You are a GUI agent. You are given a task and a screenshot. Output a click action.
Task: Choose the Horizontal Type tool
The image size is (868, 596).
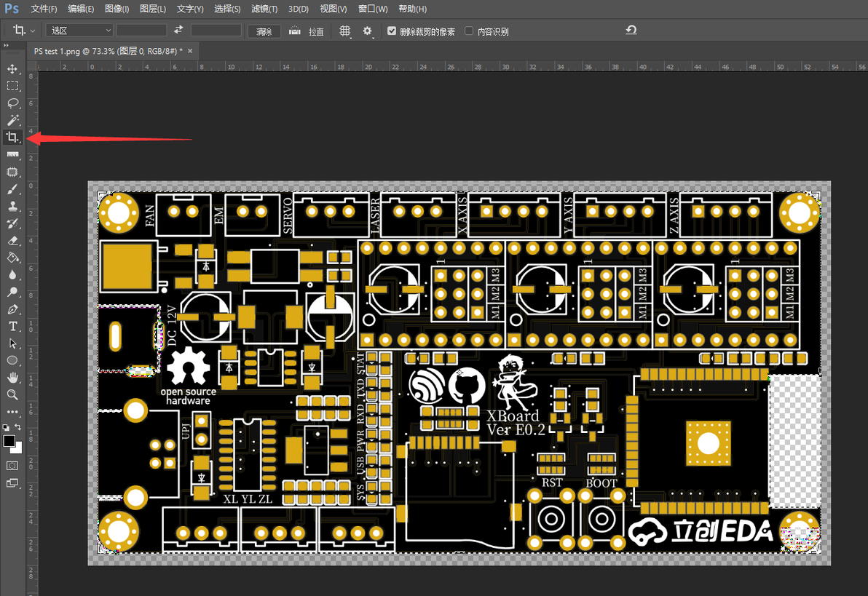pos(12,327)
